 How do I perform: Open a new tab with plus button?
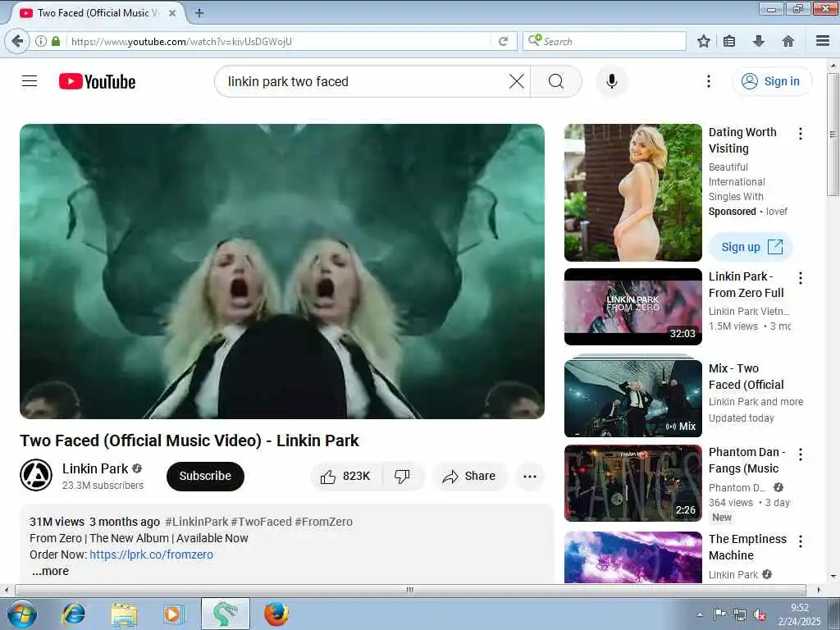[199, 13]
